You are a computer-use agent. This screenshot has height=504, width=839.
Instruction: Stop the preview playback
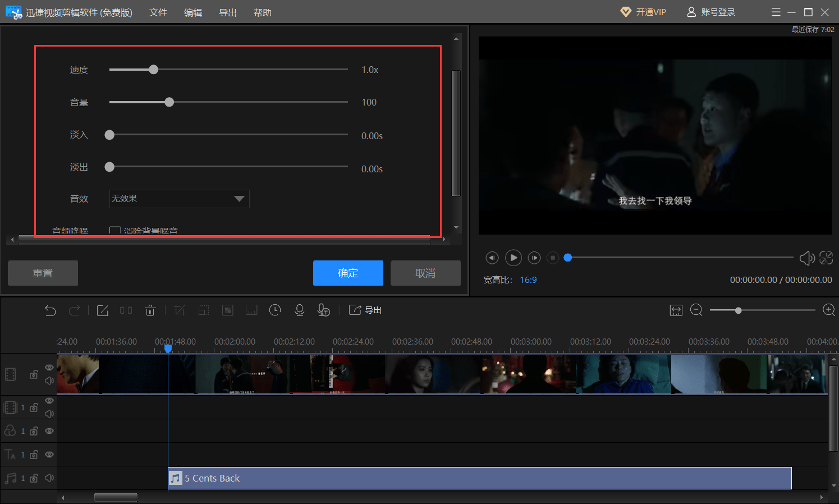point(553,258)
